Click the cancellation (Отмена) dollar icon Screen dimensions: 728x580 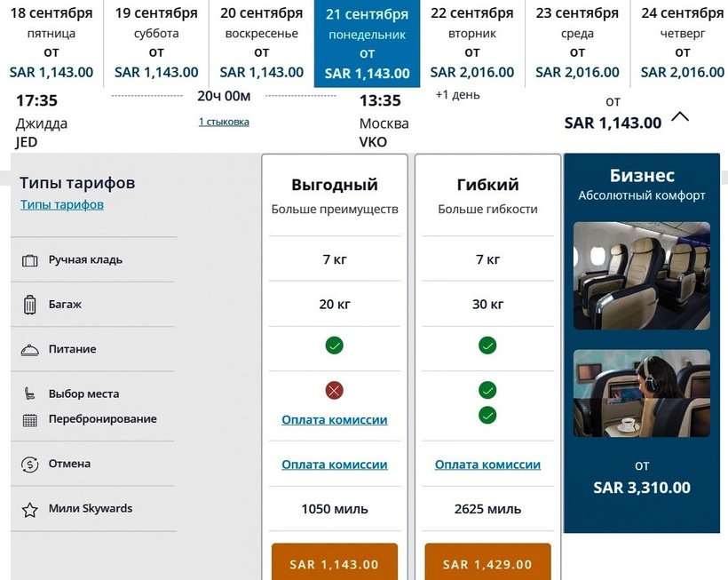coord(30,464)
